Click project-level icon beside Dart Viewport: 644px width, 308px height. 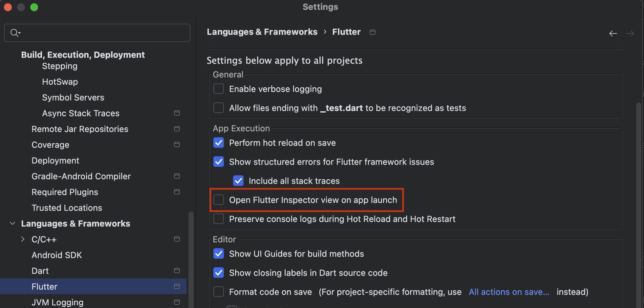177,271
